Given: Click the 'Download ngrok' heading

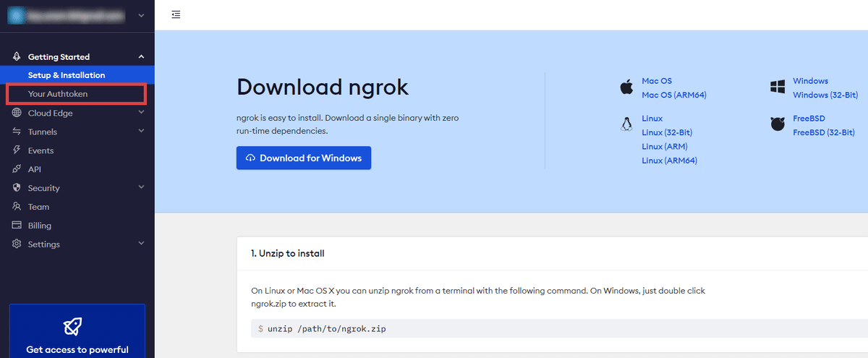Looking at the screenshot, I should pos(323,88).
